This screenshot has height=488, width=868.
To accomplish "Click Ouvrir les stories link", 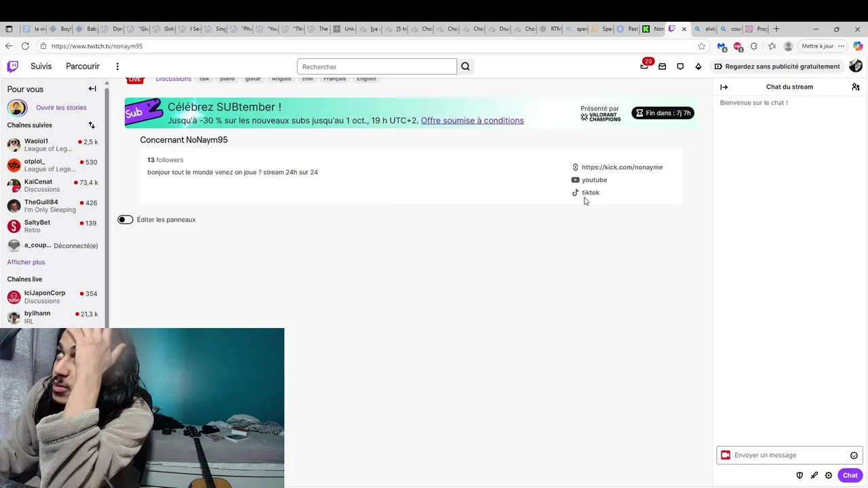I will point(61,108).
